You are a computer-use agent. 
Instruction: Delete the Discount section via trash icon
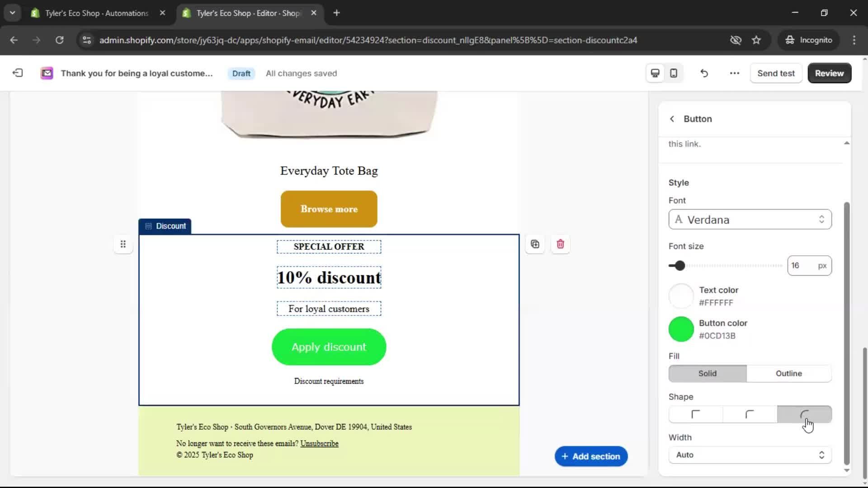(x=560, y=244)
